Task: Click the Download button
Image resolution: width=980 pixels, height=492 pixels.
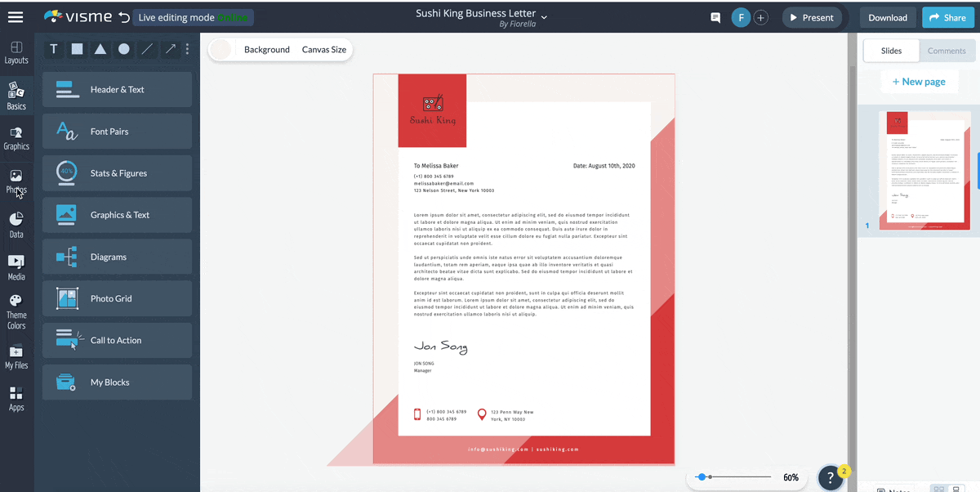Action: point(887,17)
